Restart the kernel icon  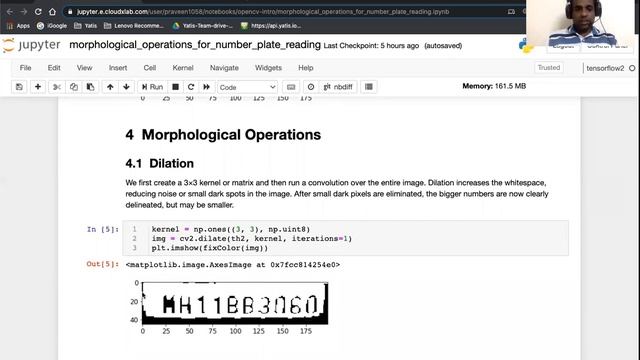point(191,87)
